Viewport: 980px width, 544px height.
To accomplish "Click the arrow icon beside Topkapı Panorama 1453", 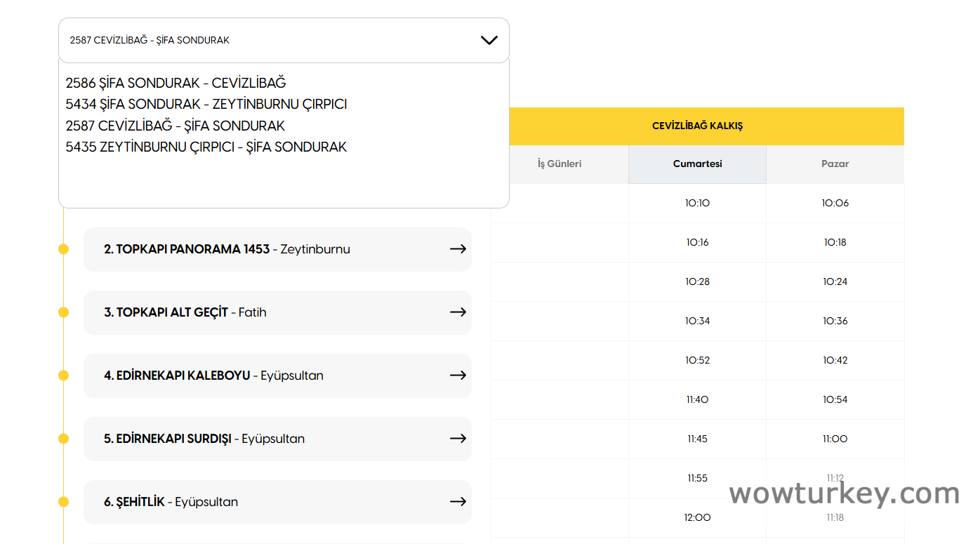I will pyautogui.click(x=458, y=249).
